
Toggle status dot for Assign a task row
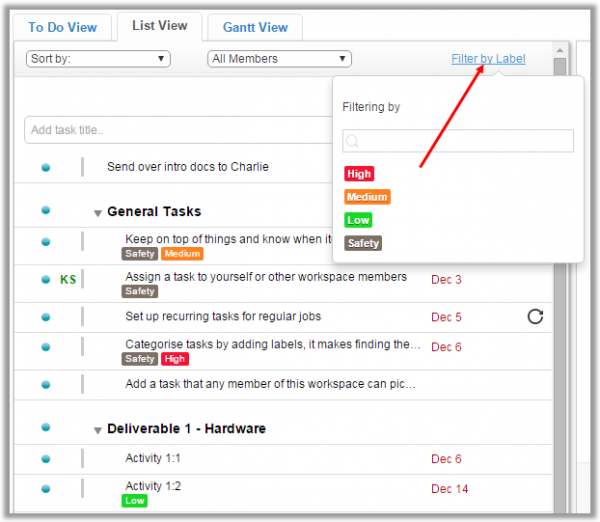(x=46, y=279)
